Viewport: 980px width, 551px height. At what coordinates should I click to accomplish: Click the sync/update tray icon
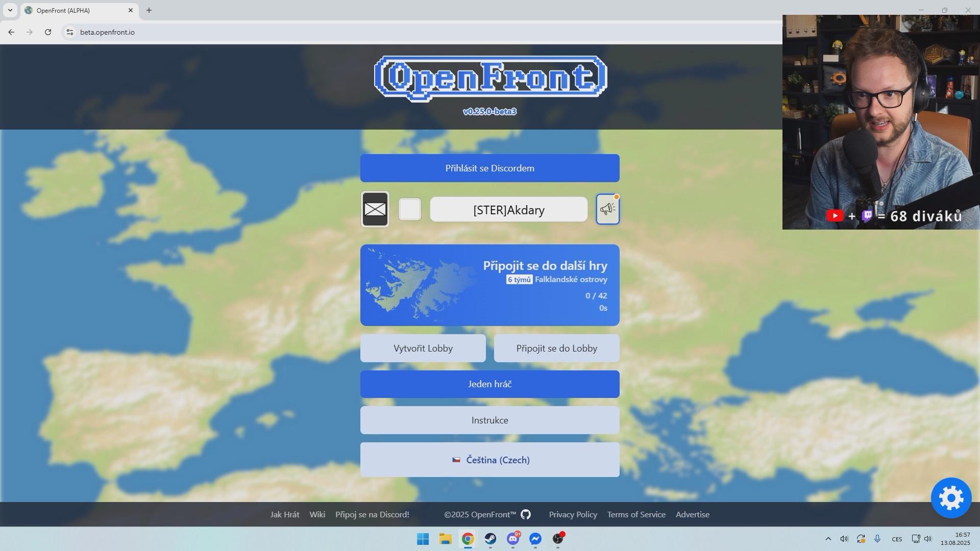click(861, 539)
